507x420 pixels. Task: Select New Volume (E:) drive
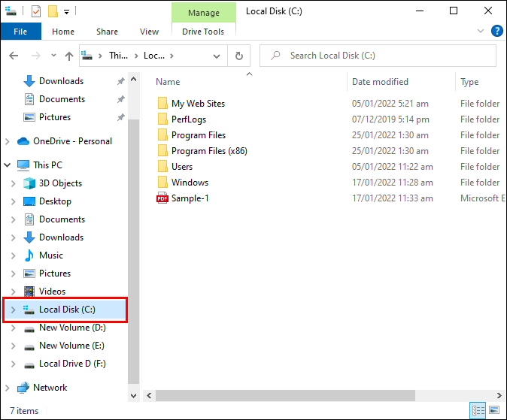pos(71,346)
